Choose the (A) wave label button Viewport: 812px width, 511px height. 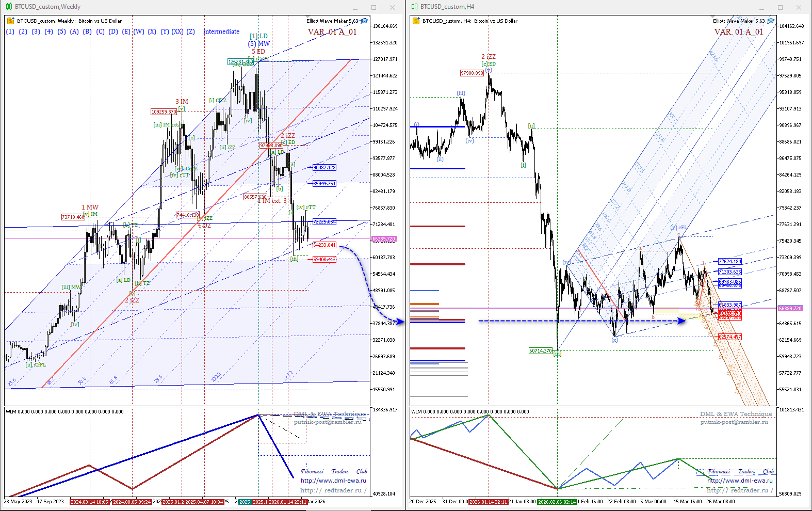[x=74, y=31]
